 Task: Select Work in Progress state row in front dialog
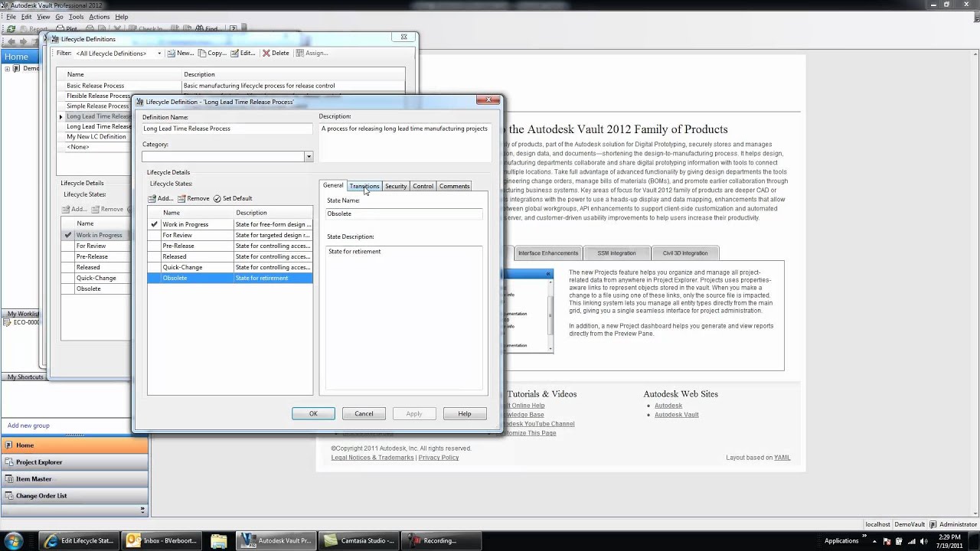click(230, 224)
